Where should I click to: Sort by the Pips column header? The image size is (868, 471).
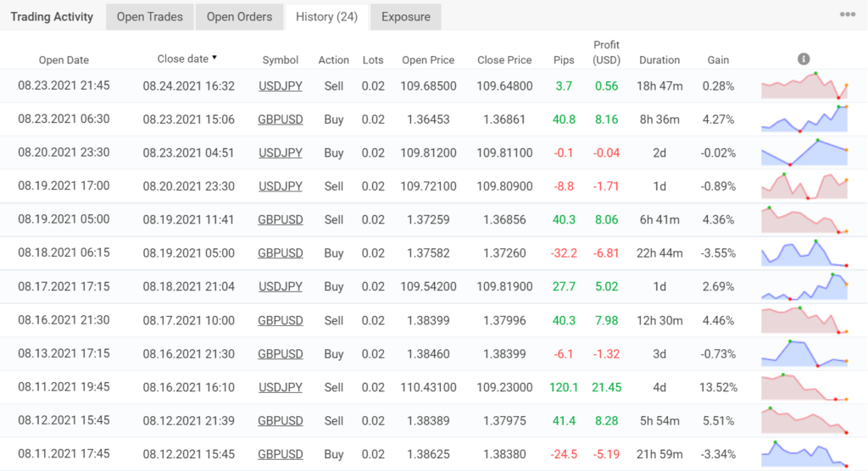click(x=564, y=60)
